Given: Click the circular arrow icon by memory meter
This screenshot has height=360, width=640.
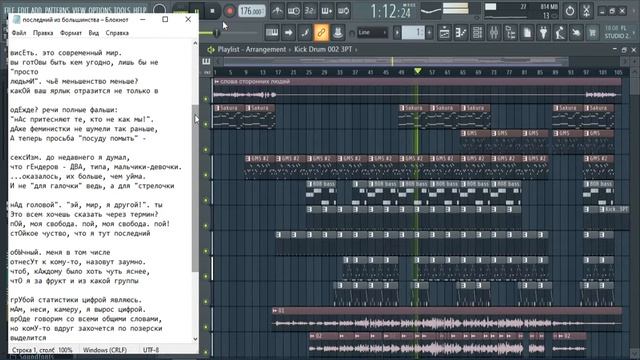Looking at the screenshot, I should point(569,11).
